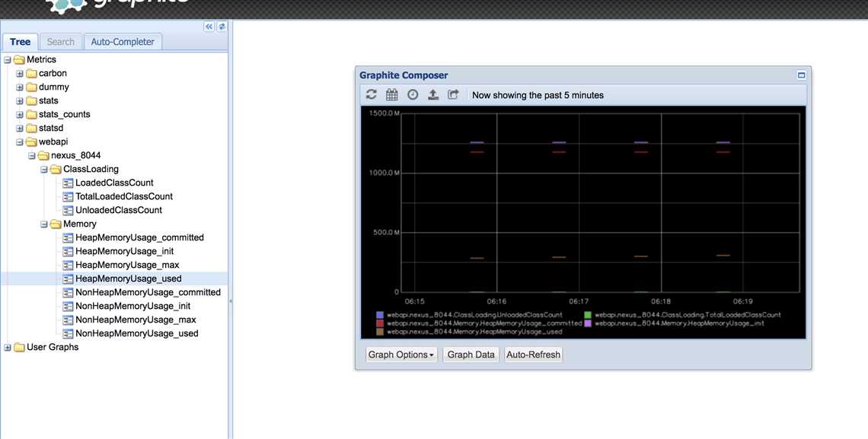Image resolution: width=868 pixels, height=439 pixels.
Task: Click the share graph URL icon
Action: [453, 94]
